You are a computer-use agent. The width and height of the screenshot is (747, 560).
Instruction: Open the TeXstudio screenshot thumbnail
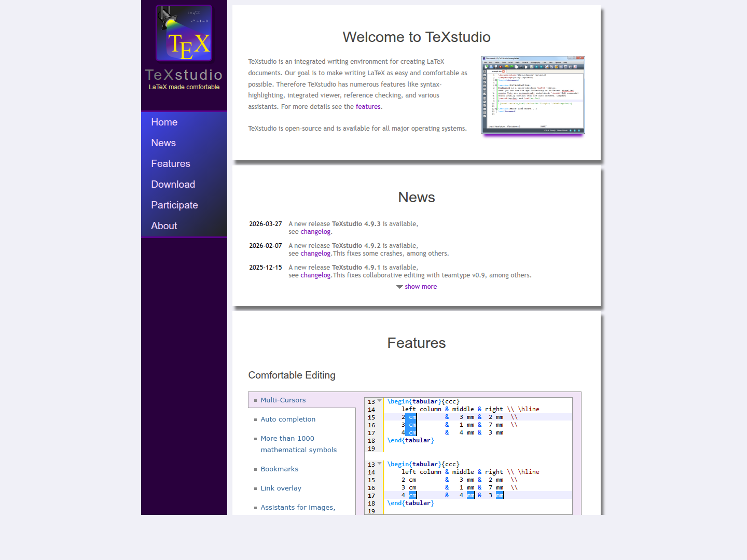point(533,95)
